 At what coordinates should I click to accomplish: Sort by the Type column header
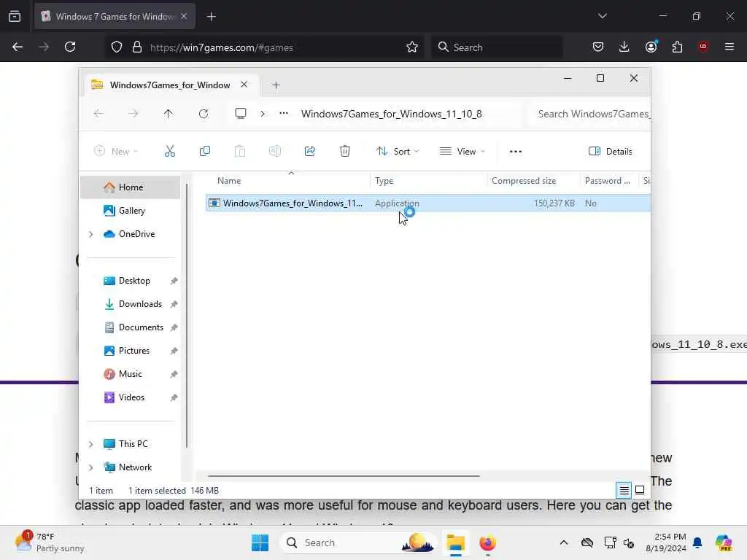pyautogui.click(x=428, y=181)
